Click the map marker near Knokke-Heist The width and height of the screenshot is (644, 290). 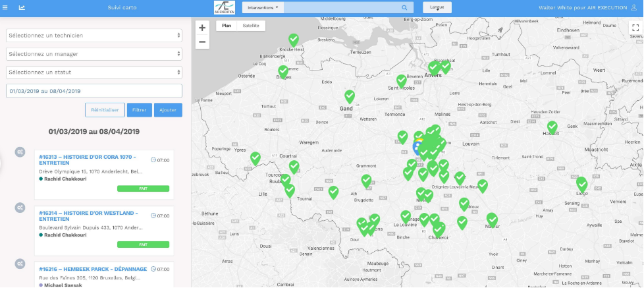point(293,40)
